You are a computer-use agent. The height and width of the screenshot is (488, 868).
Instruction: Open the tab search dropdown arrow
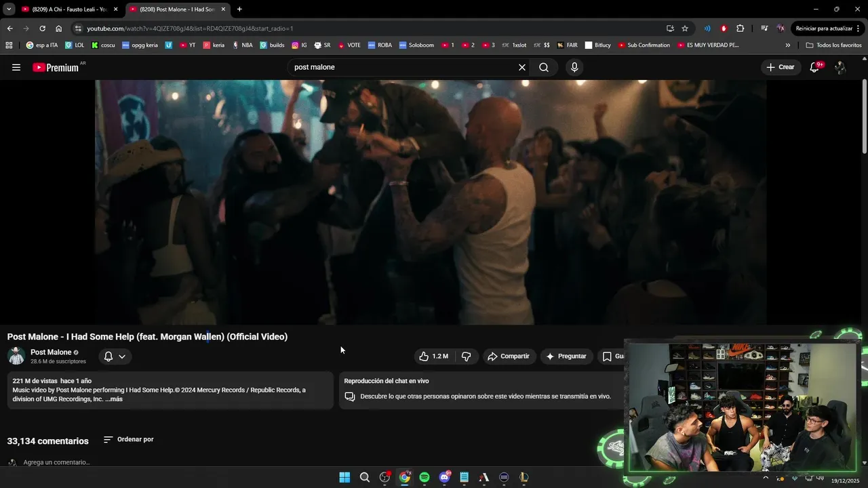[x=9, y=9]
